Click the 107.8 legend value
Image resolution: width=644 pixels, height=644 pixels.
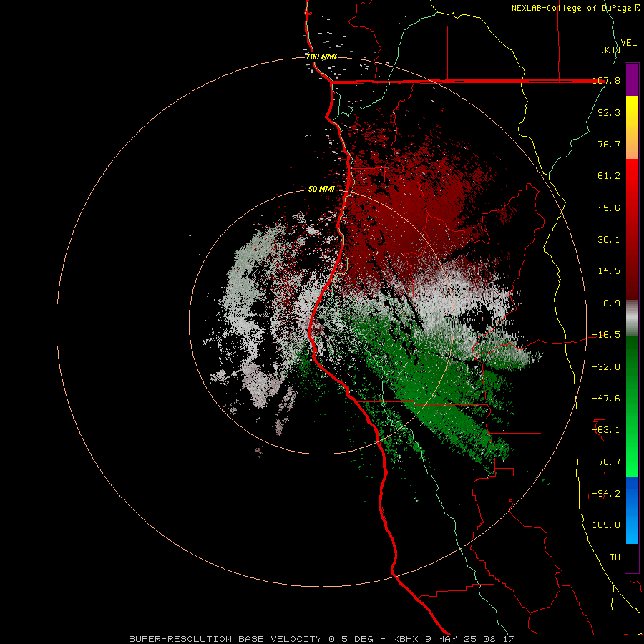click(x=606, y=80)
